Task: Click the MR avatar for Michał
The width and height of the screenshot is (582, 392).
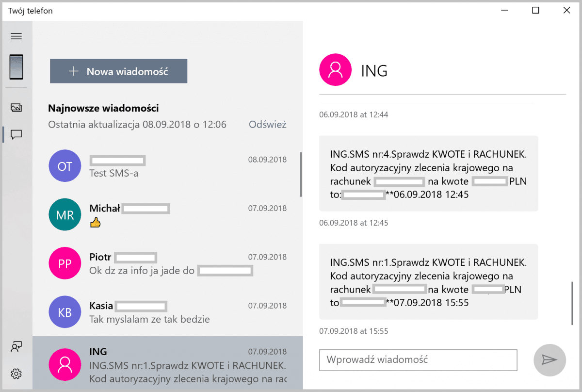Action: click(65, 214)
